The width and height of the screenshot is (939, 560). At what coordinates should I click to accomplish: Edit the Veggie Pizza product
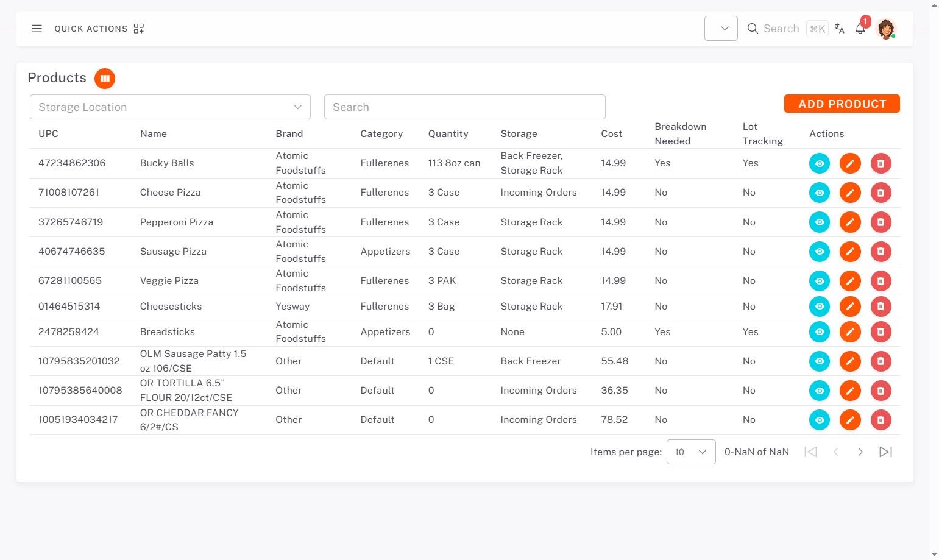850,281
